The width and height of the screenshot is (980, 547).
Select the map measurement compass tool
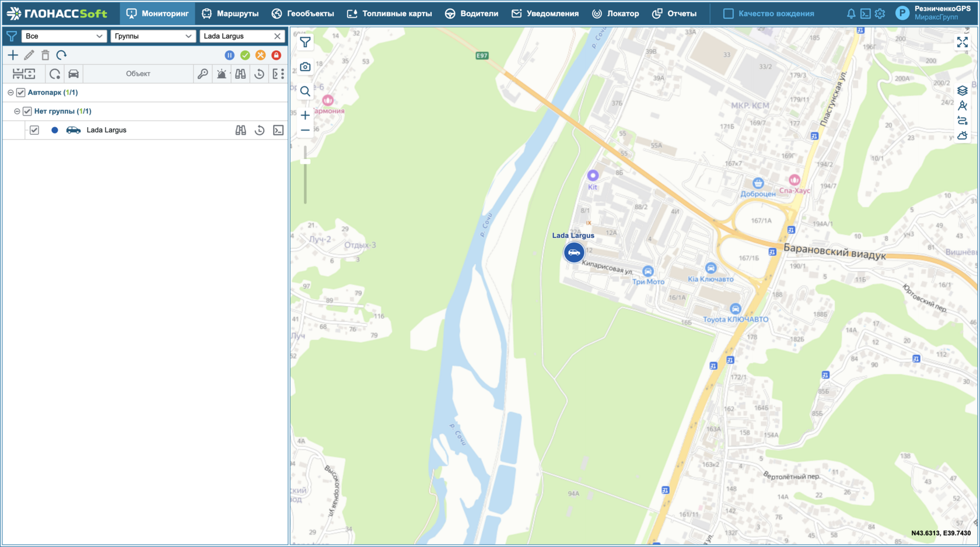point(963,106)
